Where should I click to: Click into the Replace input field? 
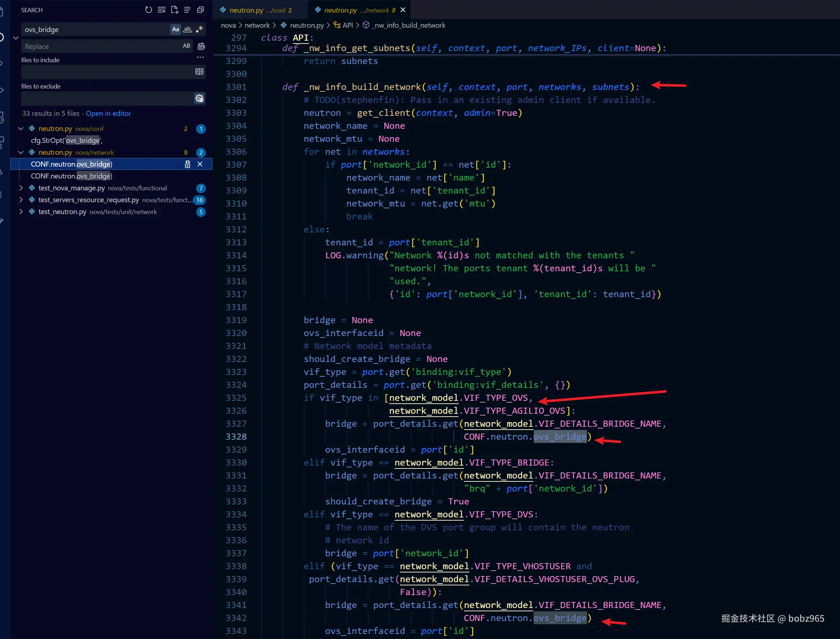101,46
